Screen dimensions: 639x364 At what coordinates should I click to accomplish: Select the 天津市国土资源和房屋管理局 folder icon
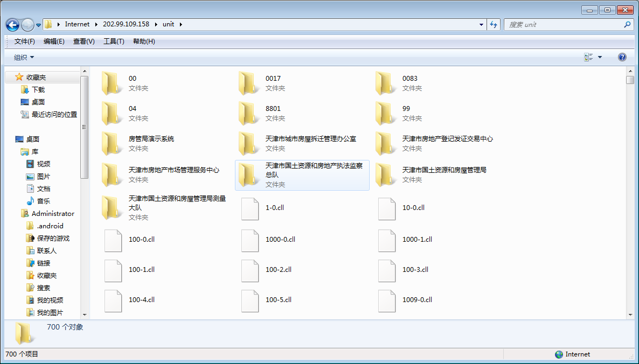point(386,175)
